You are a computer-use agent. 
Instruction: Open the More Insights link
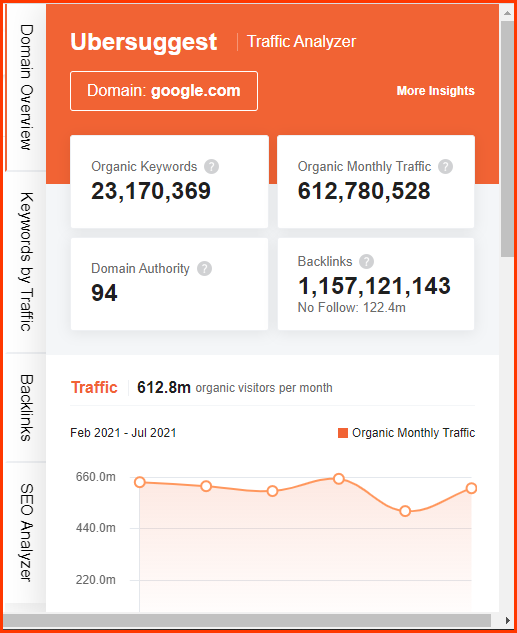[x=435, y=91]
